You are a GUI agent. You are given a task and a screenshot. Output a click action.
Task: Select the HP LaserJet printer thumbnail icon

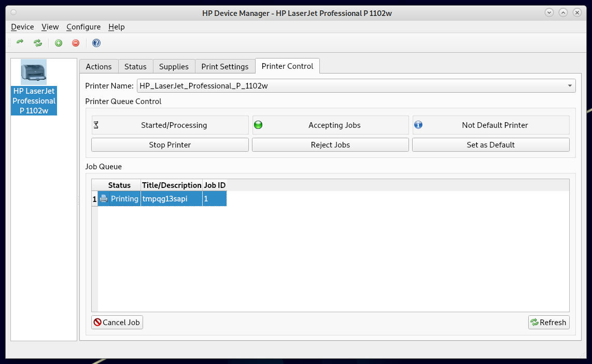[x=34, y=71]
